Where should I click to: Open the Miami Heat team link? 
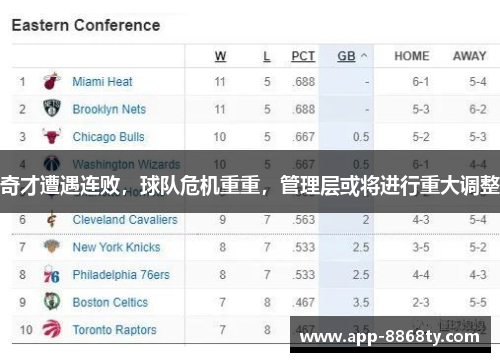[102, 81]
